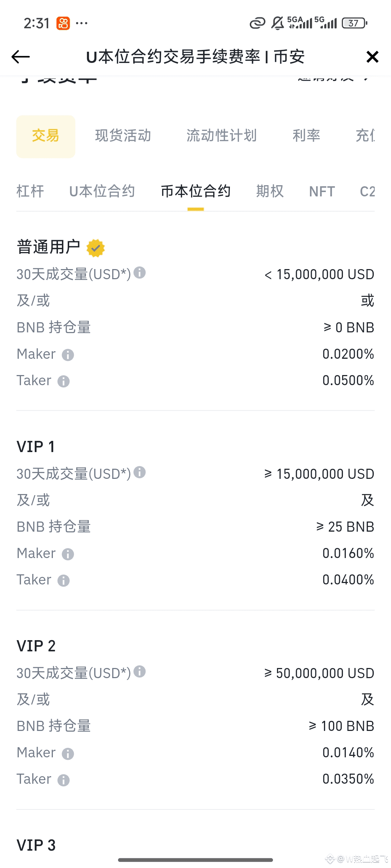Viewport: 391px width, 868px height.
Task: Tap the verified badge next to 普通用户
Action: tap(96, 248)
